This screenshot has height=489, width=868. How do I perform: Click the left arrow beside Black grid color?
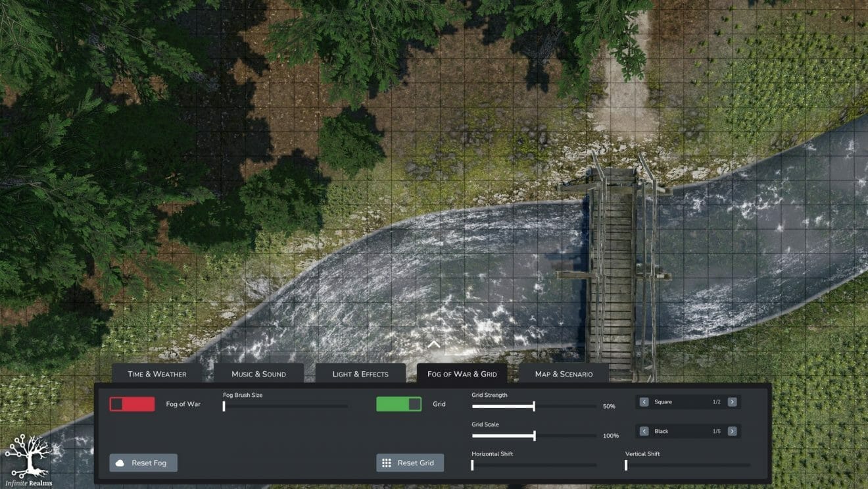pos(643,431)
